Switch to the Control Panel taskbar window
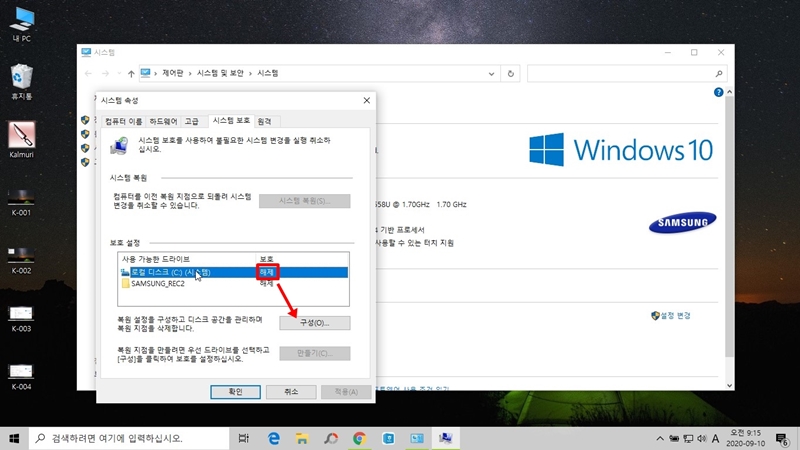 tap(417, 438)
